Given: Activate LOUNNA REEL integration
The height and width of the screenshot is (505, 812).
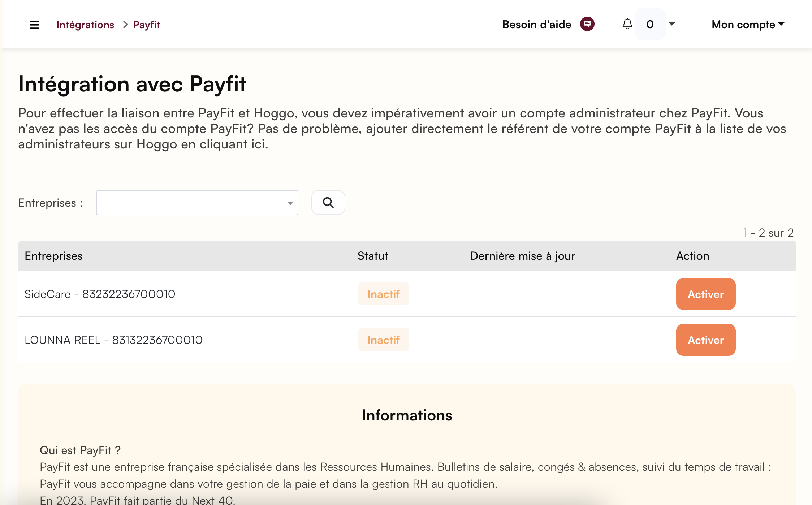Looking at the screenshot, I should pos(705,340).
